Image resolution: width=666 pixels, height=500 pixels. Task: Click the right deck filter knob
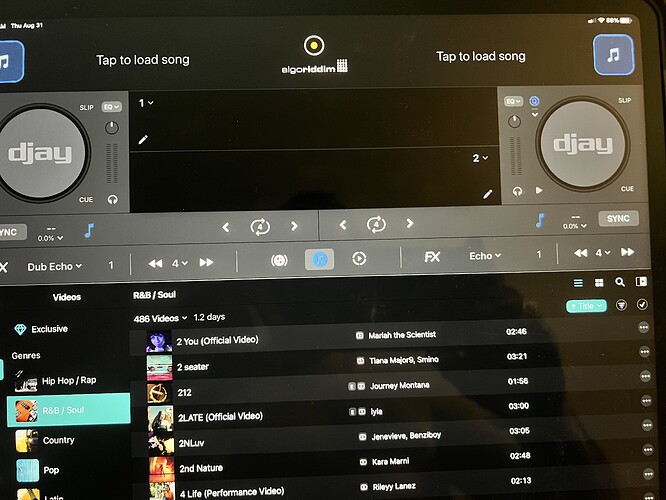point(514,122)
